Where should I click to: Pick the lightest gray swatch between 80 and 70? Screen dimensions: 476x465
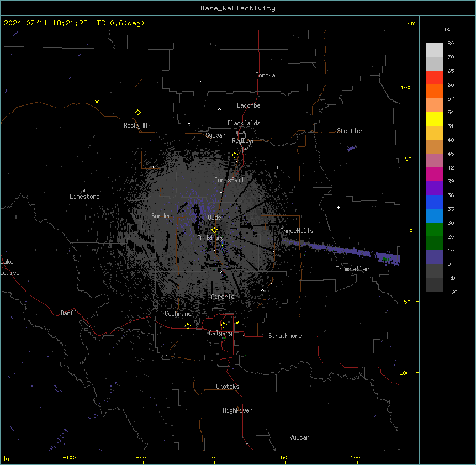tap(434, 50)
